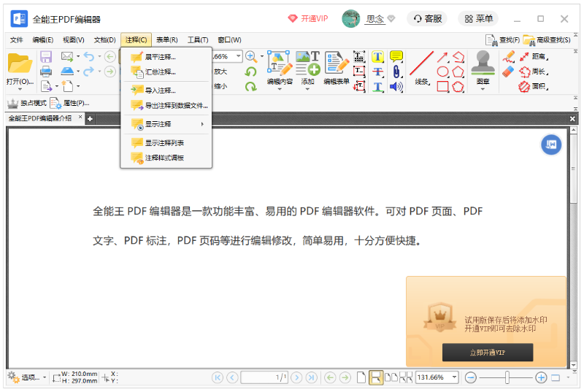
Task: Open the 131.66% zoom dropdown in status bar
Action: (454, 377)
